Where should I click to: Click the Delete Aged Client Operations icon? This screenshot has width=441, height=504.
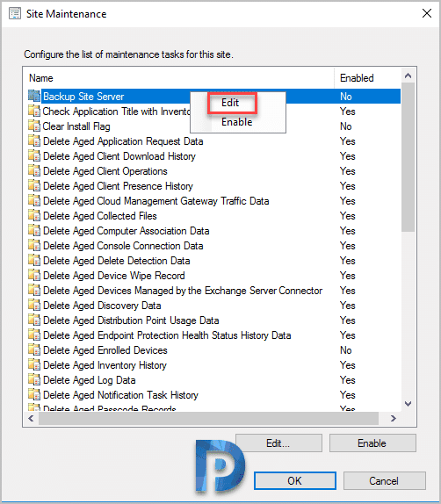[34, 170]
